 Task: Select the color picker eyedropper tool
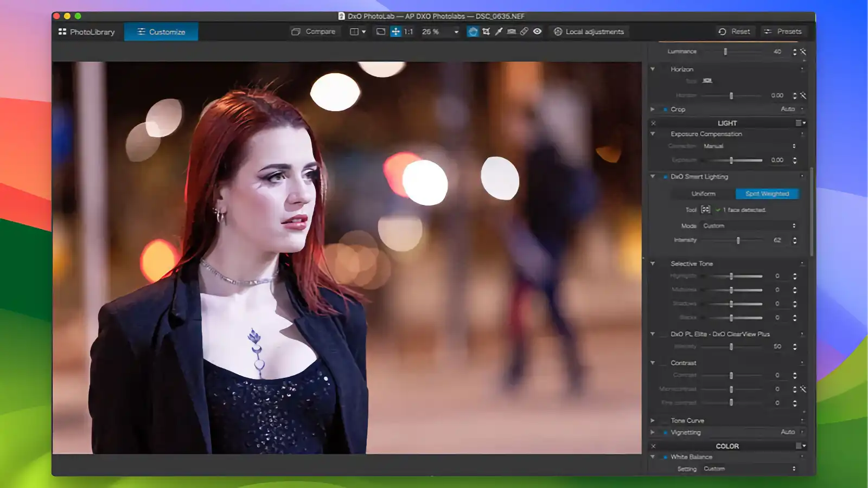499,31
